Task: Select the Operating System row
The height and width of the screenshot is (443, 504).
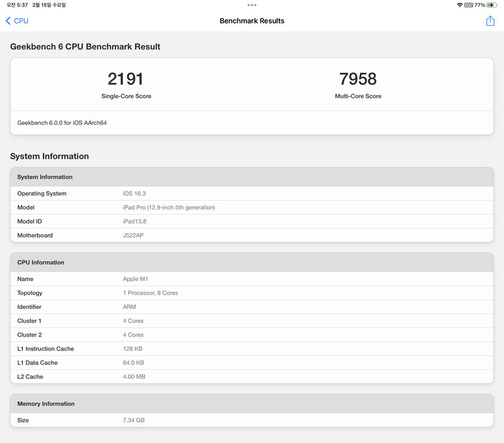Action: (x=251, y=194)
